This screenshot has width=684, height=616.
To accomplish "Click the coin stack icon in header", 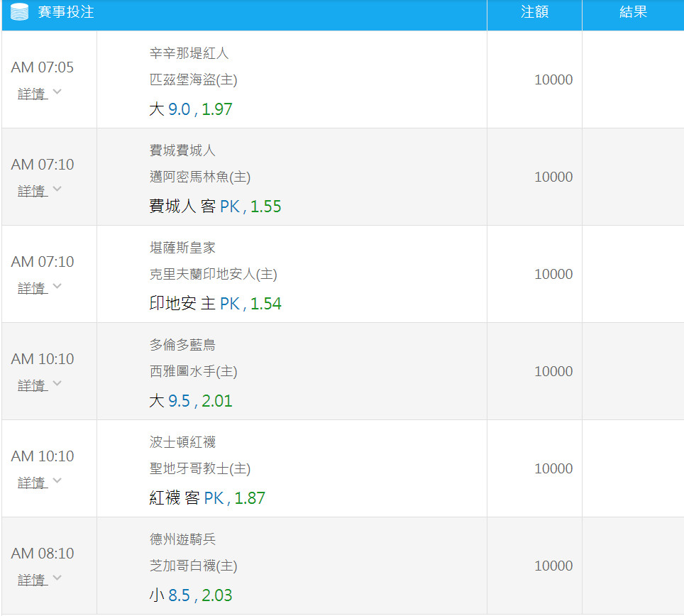I will point(19,12).
